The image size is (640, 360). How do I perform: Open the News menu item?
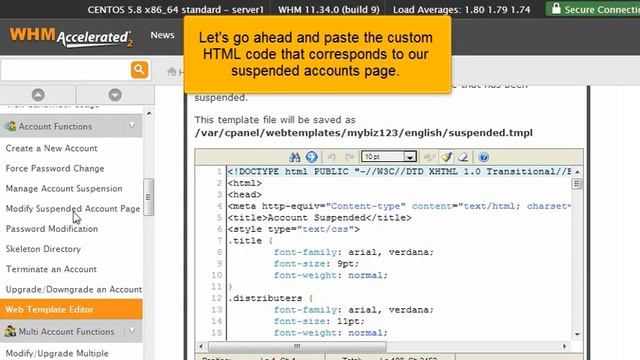coord(162,35)
